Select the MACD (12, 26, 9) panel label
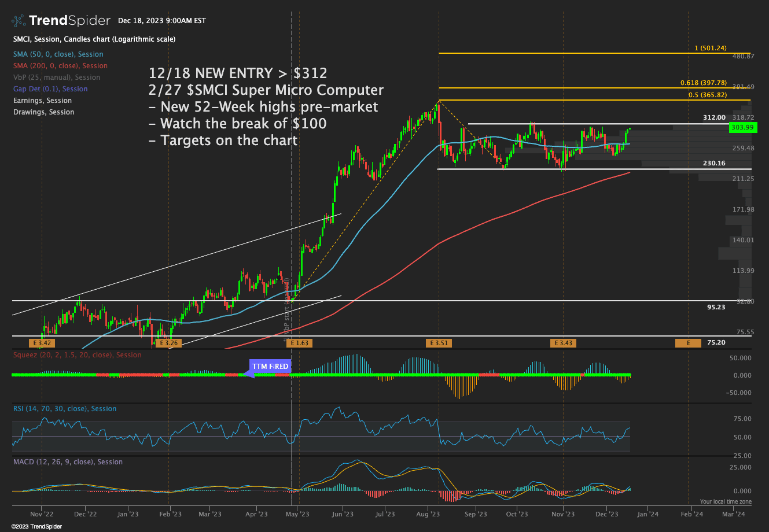Screen dimensions: 769x532 point(68,462)
